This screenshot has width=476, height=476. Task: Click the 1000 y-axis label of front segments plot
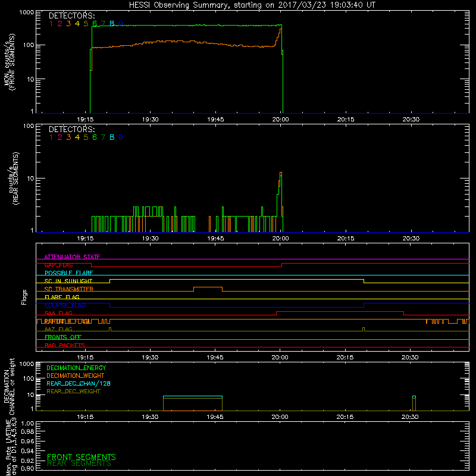coord(27,12)
